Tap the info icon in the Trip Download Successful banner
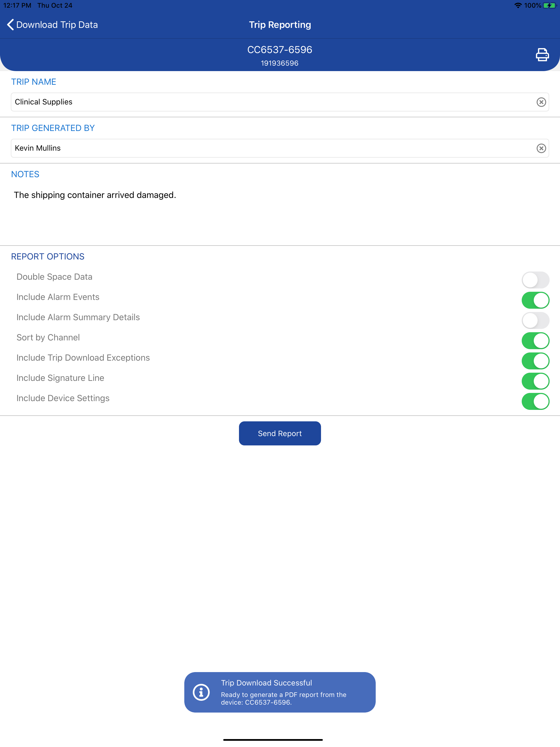Image resolution: width=560 pixels, height=747 pixels. 201,693
